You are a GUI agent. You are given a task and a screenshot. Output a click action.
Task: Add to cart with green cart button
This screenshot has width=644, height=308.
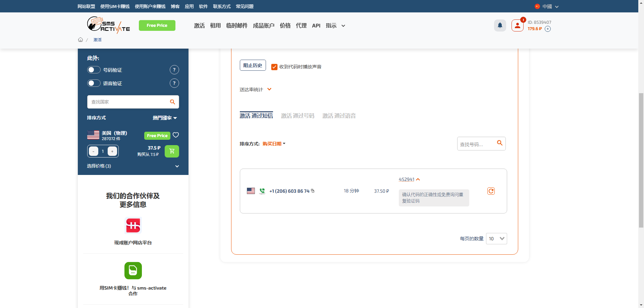click(x=172, y=151)
